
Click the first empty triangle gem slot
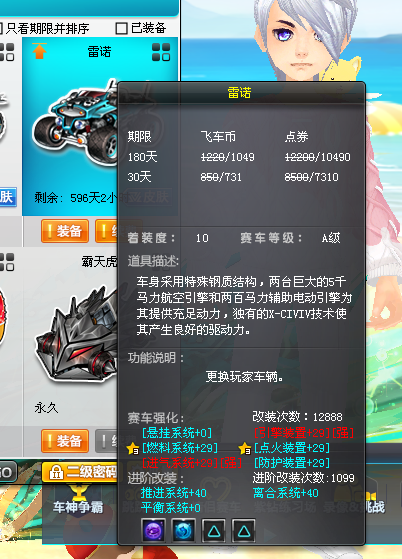tap(213, 530)
